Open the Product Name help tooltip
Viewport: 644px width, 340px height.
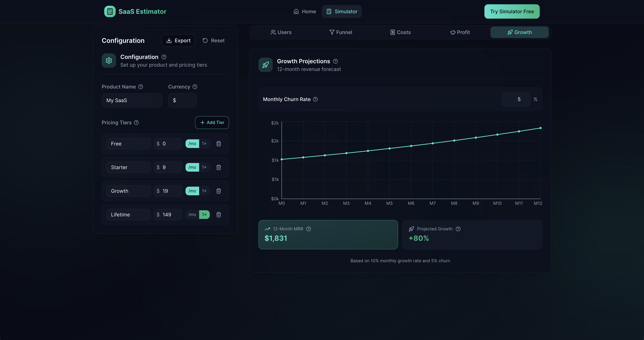(141, 87)
